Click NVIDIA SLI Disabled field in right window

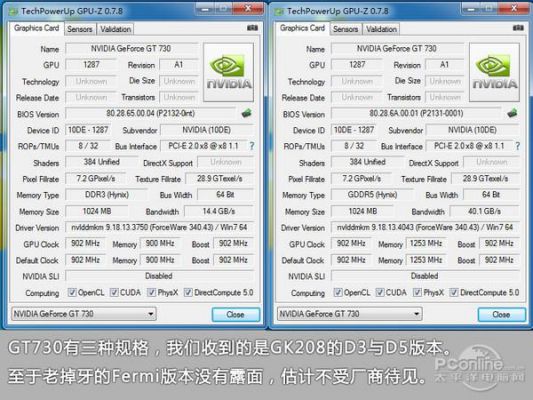[x=426, y=276]
